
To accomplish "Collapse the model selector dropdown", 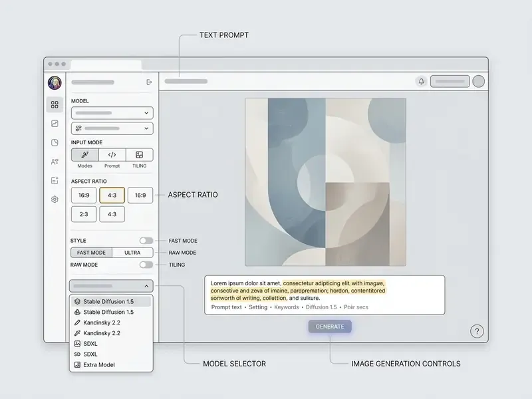I will pyautogui.click(x=111, y=286).
